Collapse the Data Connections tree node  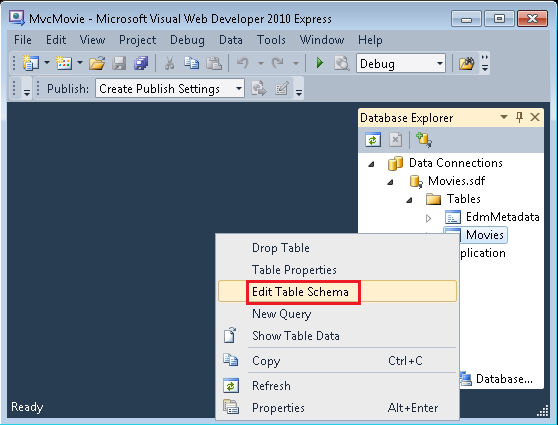tap(372, 164)
